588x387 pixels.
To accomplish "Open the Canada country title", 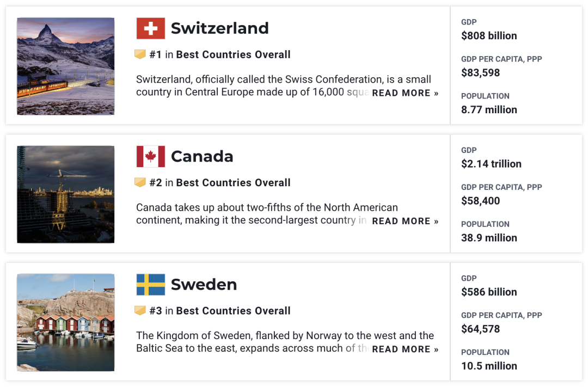I will (202, 157).
